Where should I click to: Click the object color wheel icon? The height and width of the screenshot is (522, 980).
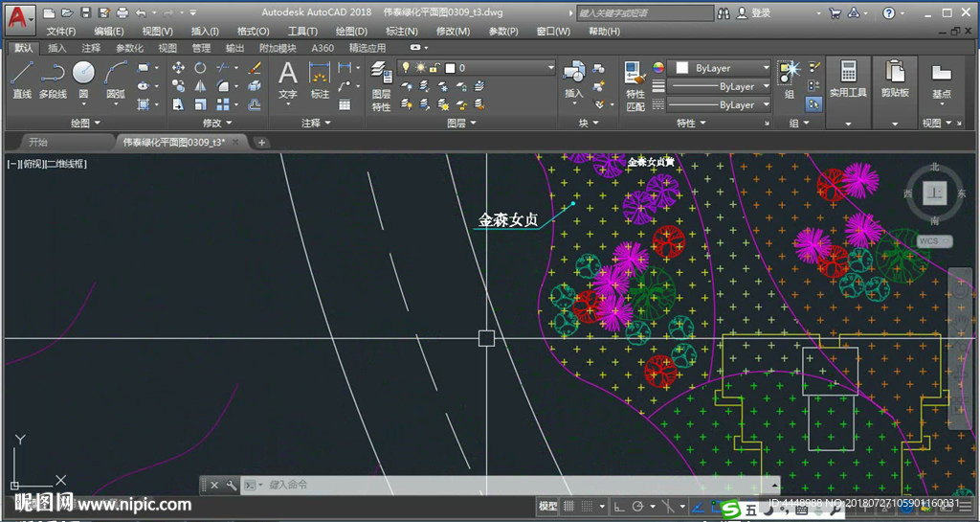click(658, 67)
